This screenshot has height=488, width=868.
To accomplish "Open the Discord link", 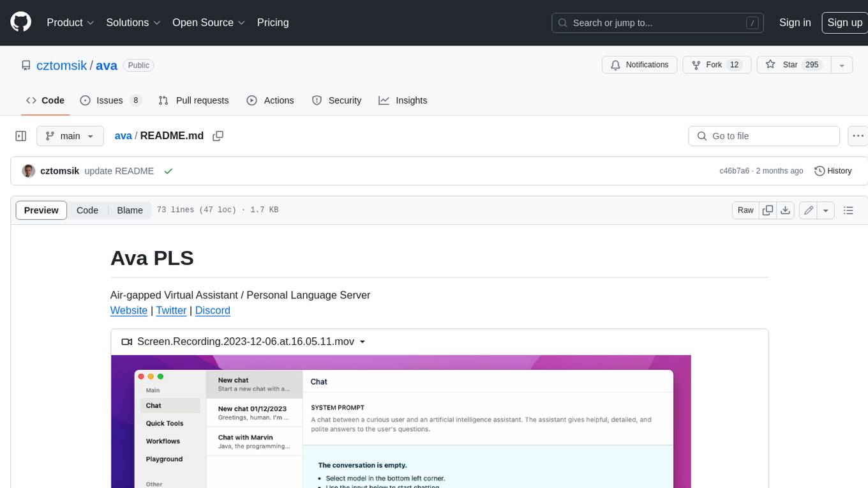I will tap(213, 310).
